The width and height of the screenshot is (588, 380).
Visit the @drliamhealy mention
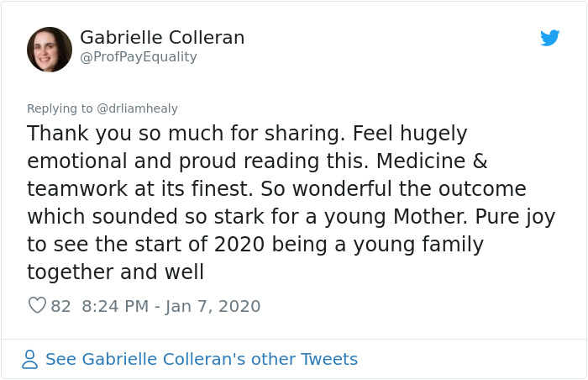click(138, 108)
